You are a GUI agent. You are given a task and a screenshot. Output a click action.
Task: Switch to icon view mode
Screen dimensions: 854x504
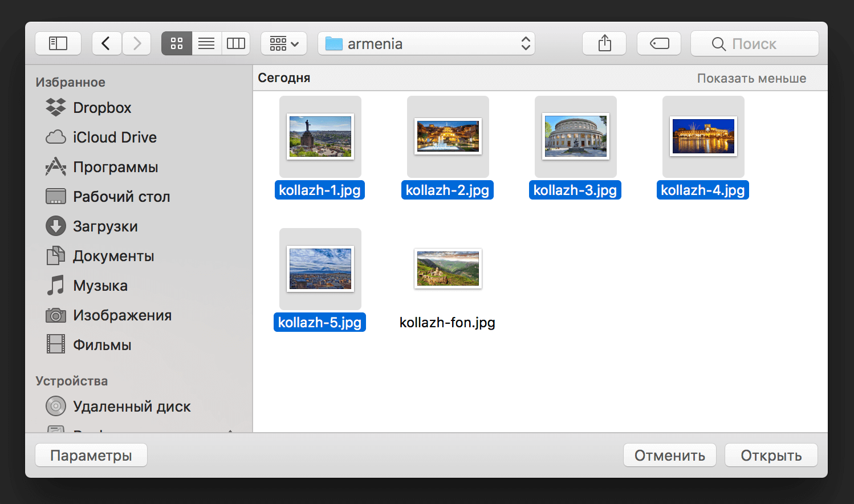(x=177, y=43)
